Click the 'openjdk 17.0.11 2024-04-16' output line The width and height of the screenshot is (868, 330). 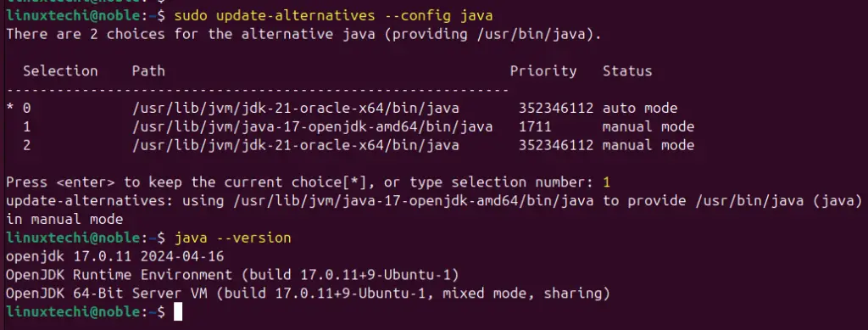(x=115, y=257)
